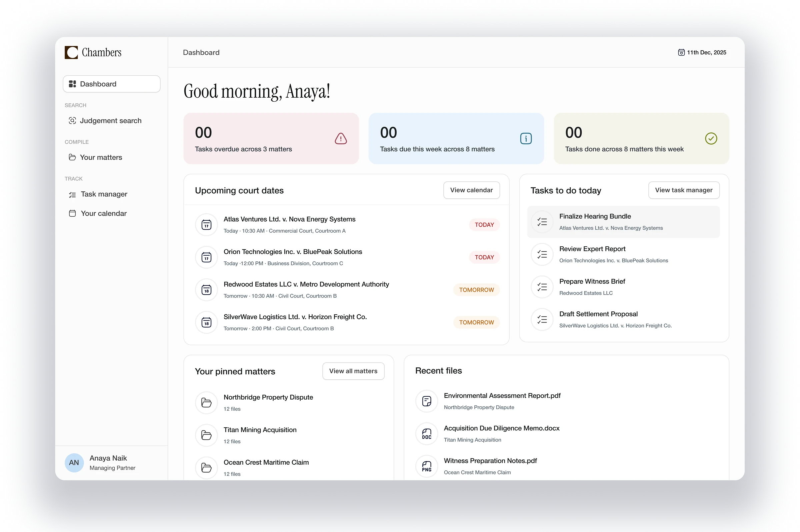Image resolution: width=800 pixels, height=532 pixels.
Task: Click TODAY badge on Orion Technologies row
Action: pyautogui.click(x=484, y=258)
